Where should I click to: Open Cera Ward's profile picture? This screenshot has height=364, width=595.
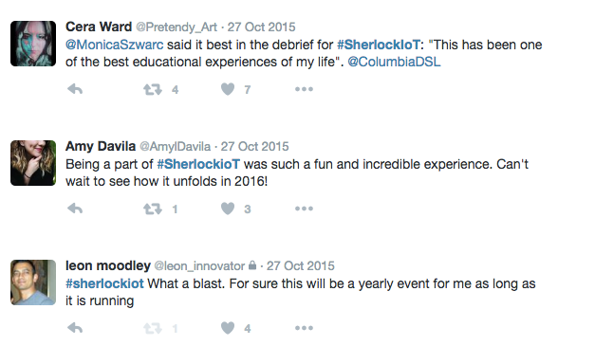[x=33, y=44]
